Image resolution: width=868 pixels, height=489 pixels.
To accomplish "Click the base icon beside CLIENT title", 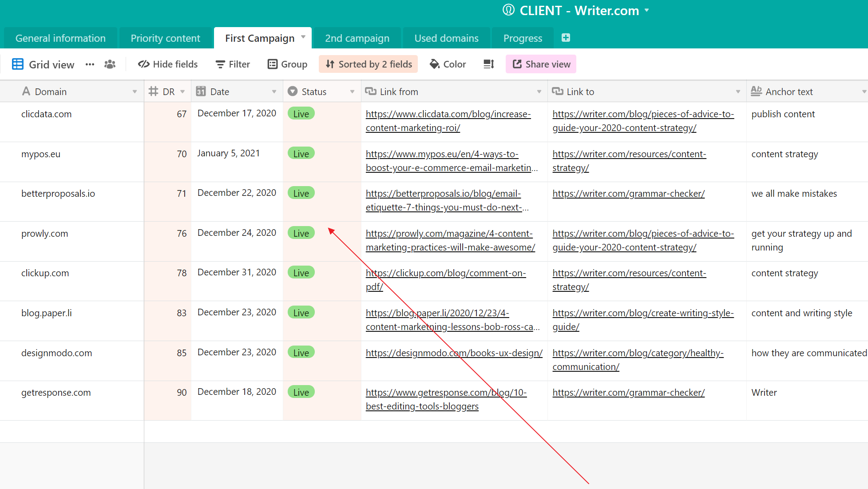I will pyautogui.click(x=508, y=10).
